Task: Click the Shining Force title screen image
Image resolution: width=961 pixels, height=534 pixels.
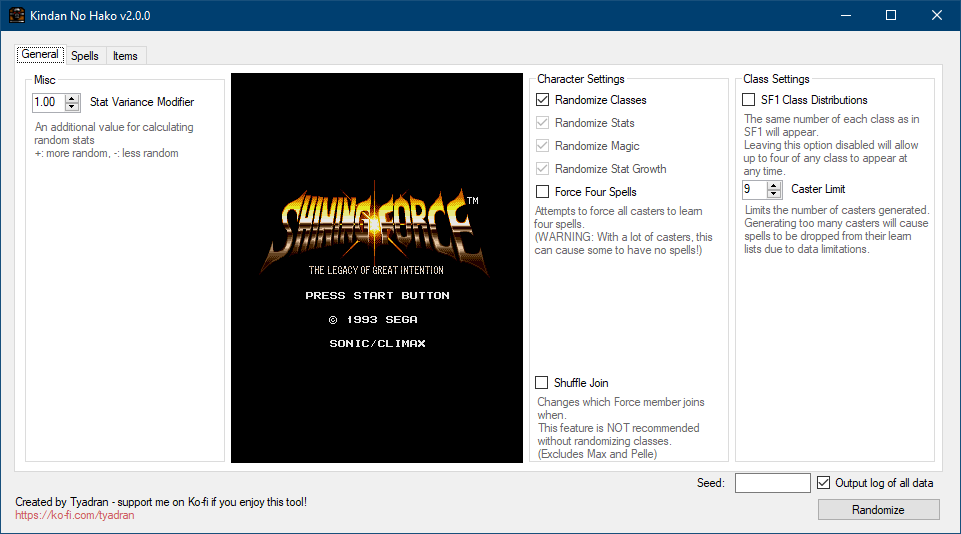Action: point(376,268)
